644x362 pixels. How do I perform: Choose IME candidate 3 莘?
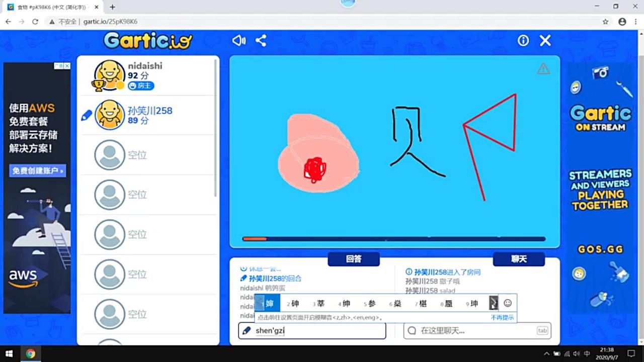coord(318,303)
